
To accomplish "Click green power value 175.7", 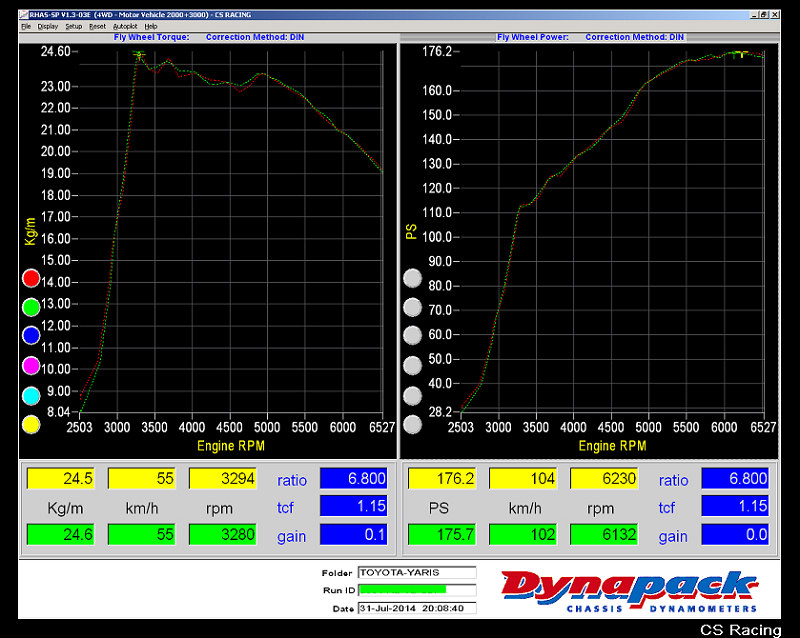I will (x=442, y=534).
